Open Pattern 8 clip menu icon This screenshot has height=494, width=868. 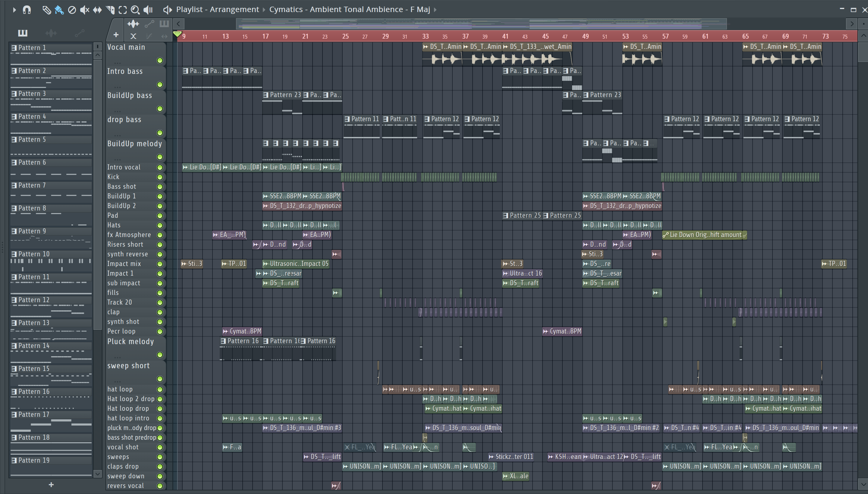tap(14, 208)
